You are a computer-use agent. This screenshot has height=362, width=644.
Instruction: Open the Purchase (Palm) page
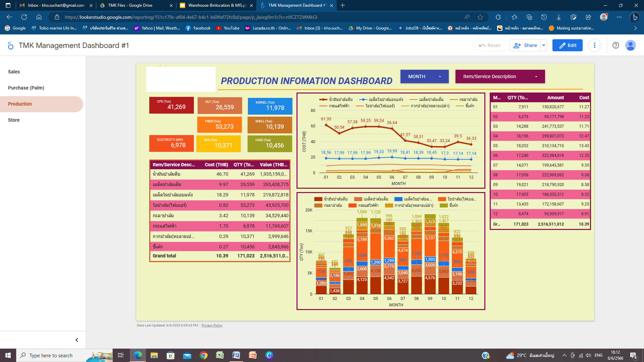(x=26, y=88)
